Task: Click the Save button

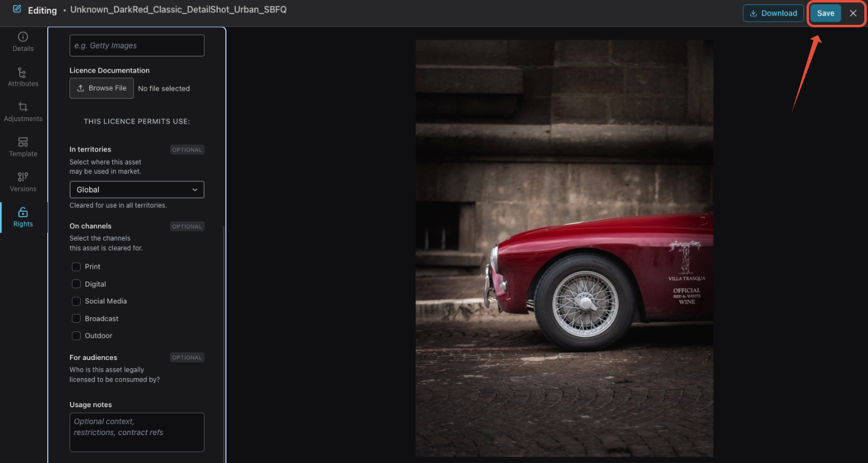Action: (x=825, y=13)
